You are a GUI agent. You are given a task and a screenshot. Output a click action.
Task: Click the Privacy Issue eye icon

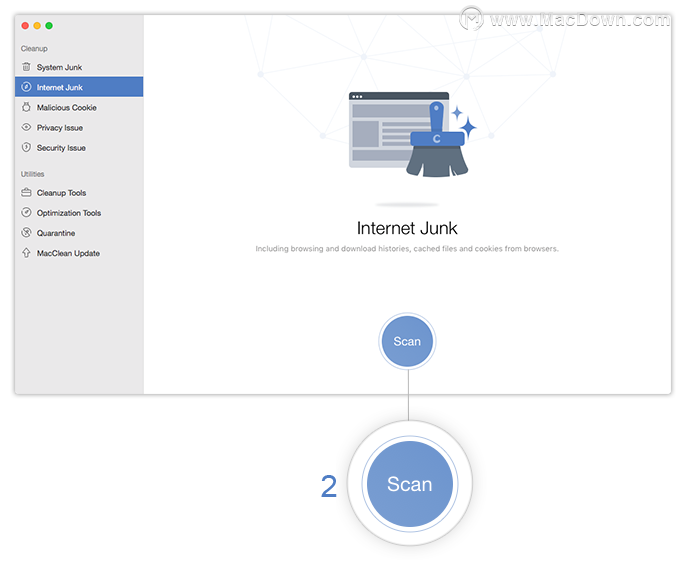pos(26,127)
